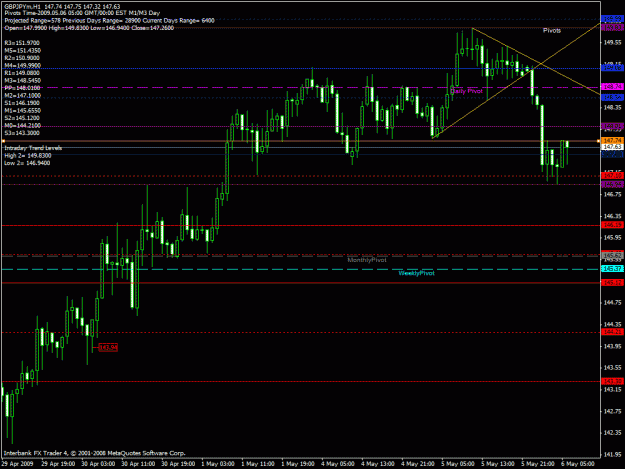Click the Pivots label near top right

tap(552, 31)
